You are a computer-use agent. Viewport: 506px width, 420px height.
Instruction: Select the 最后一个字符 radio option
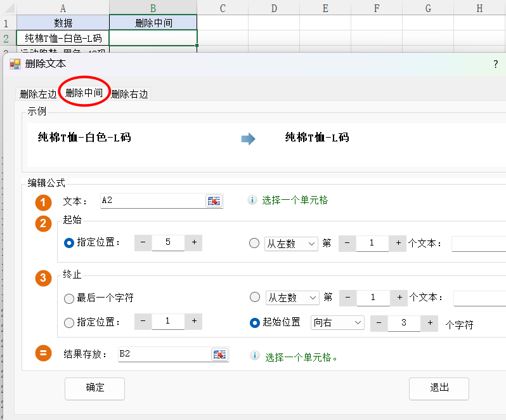click(69, 298)
